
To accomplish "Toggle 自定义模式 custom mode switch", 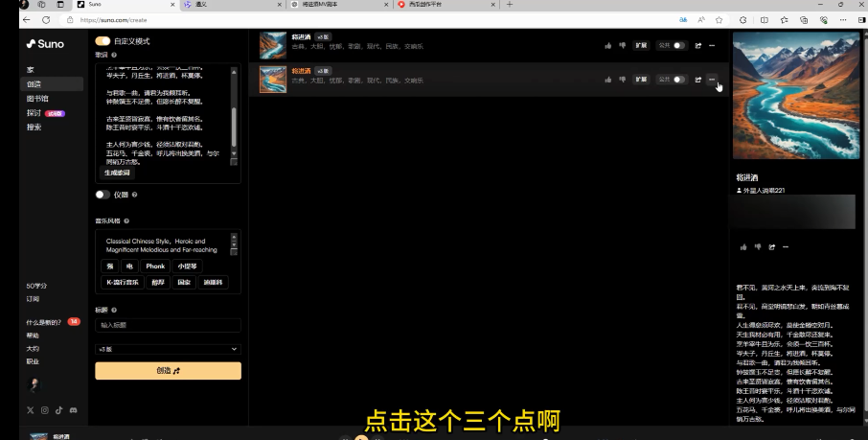I will [103, 41].
